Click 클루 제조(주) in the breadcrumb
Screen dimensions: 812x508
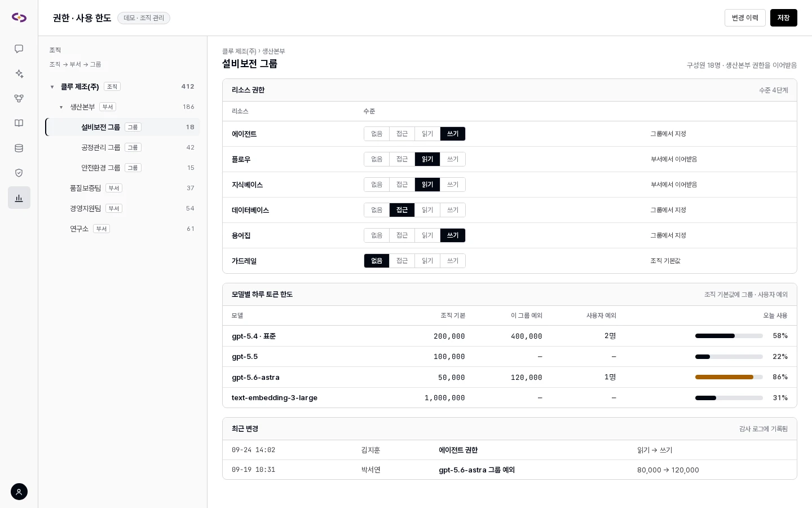(239, 51)
